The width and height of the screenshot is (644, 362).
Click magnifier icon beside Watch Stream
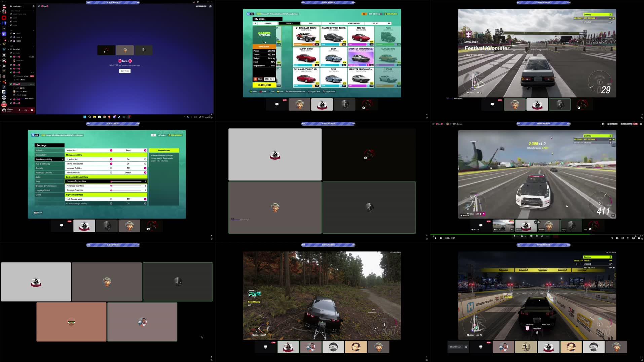[x=466, y=347]
